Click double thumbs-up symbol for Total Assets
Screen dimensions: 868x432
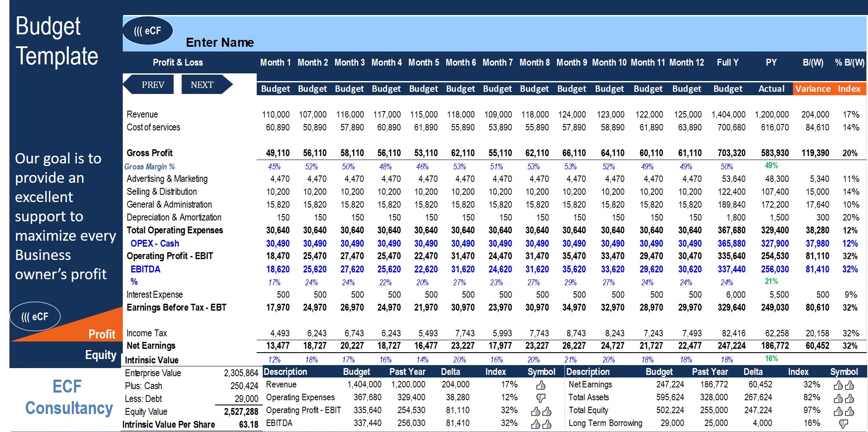point(844,398)
